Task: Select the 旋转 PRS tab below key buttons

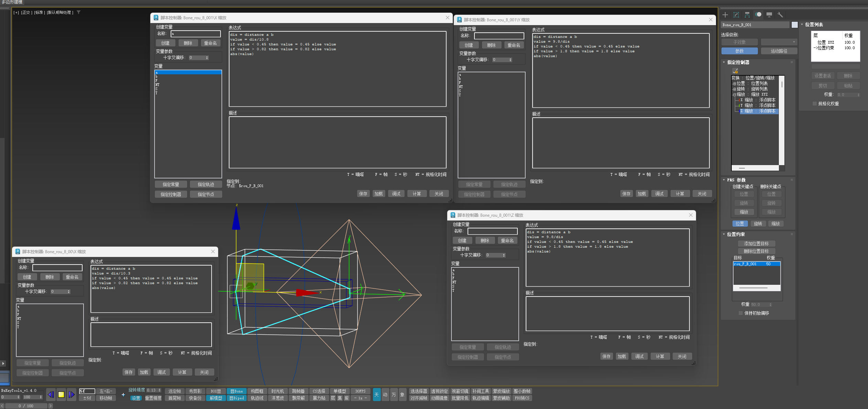Action: click(x=758, y=224)
